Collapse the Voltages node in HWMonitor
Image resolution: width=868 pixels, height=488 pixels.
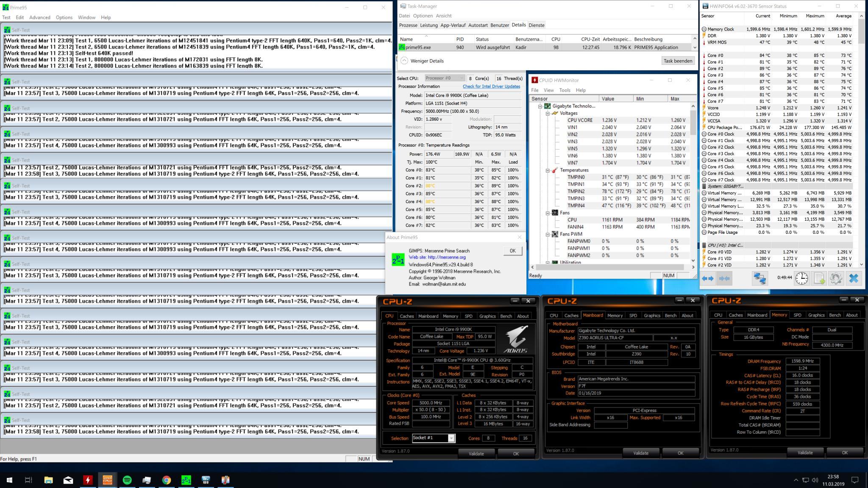pyautogui.click(x=548, y=114)
